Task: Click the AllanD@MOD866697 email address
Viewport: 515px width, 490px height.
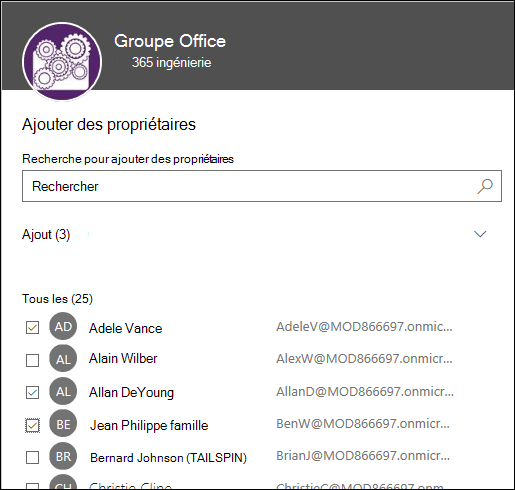Action: pos(365,391)
